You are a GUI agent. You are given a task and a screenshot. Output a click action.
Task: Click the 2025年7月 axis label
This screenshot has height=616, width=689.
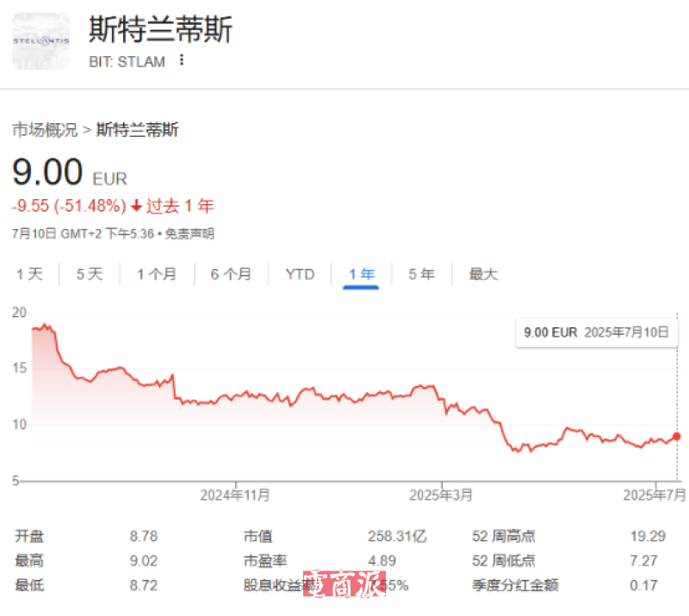click(655, 495)
